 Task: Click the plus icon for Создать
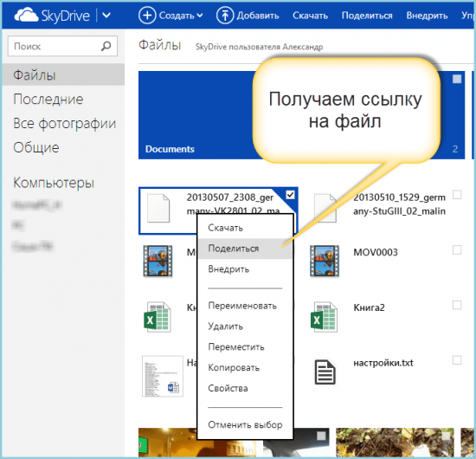click(147, 15)
